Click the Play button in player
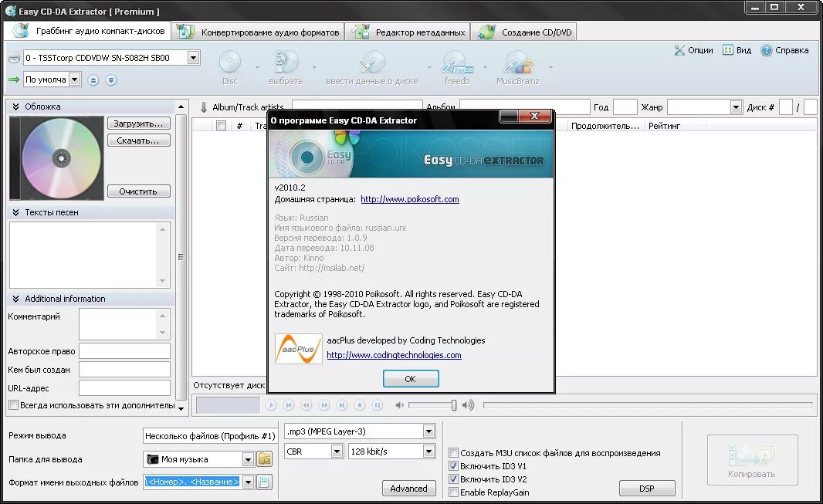Viewport: 823px width, 504px height. tap(271, 405)
